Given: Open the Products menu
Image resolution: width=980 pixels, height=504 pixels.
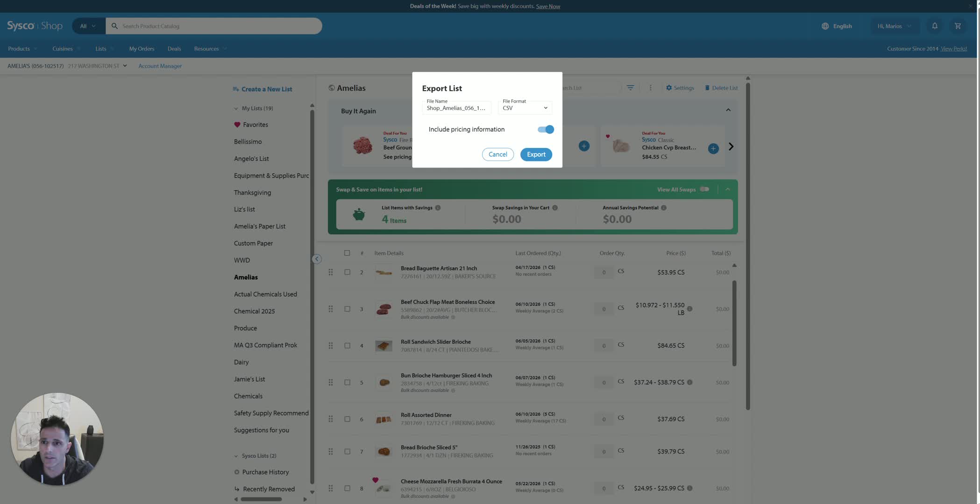Looking at the screenshot, I should tap(22, 49).
